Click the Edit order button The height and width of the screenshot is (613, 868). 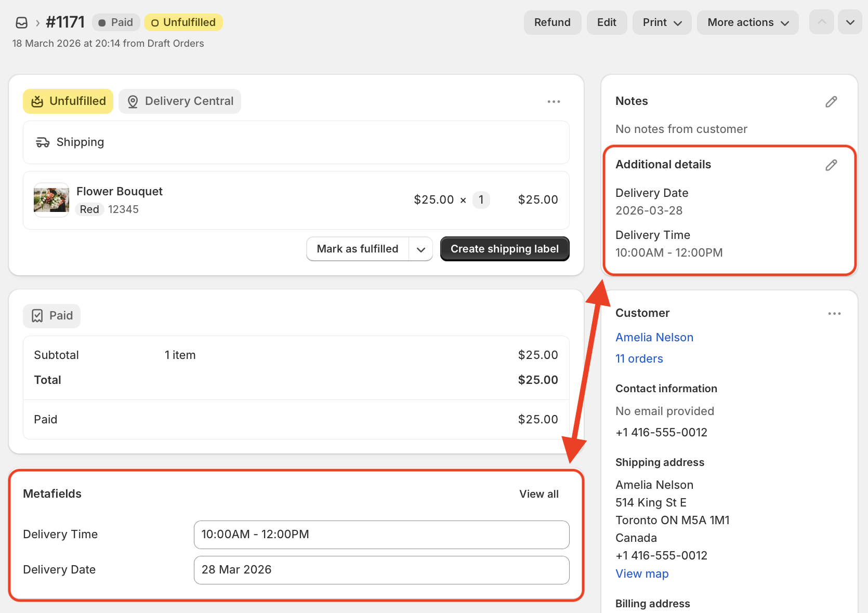(607, 22)
